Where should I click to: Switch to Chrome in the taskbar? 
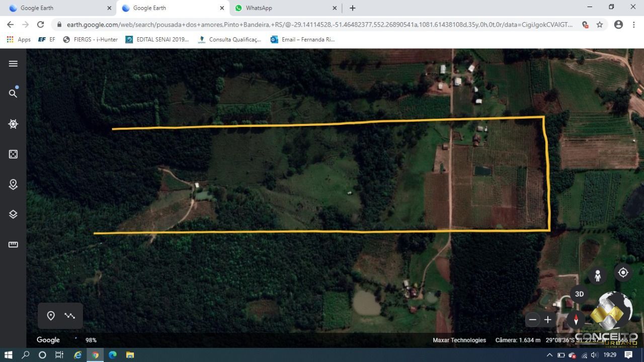95,355
